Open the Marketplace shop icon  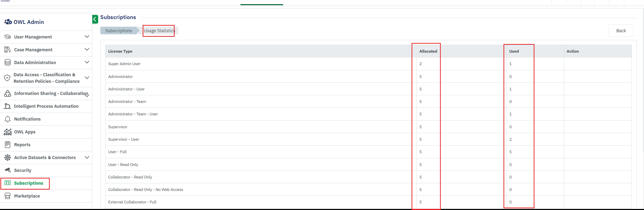[8, 196]
